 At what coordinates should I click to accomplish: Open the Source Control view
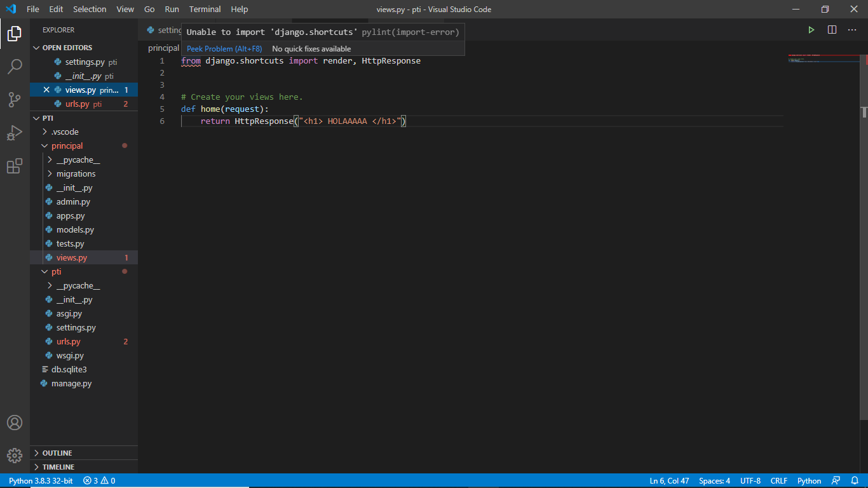(15, 100)
